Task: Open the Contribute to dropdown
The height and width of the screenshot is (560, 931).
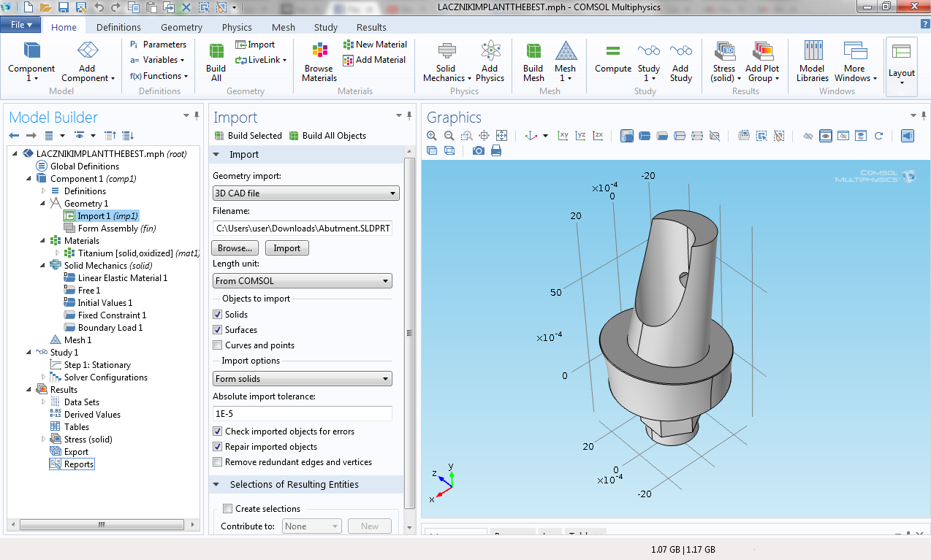Action: click(312, 526)
